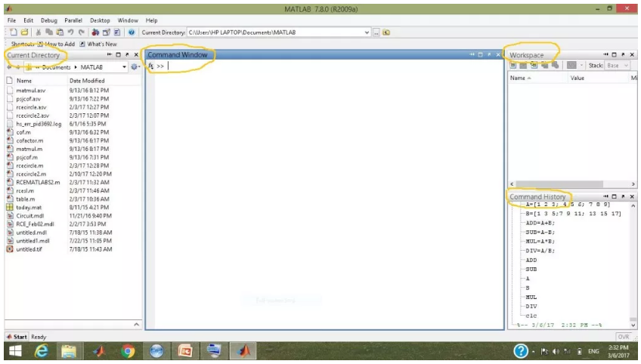
Task: Browse for folder with ellipsis button
Action: tap(376, 32)
